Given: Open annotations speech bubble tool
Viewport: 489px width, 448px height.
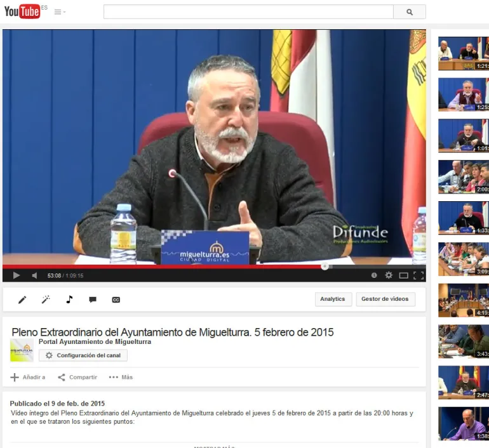Looking at the screenshot, I should (93, 300).
